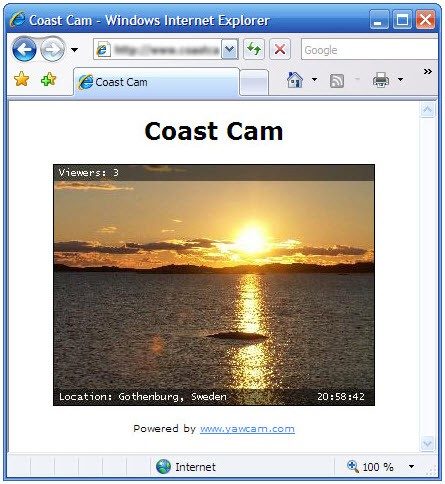Open Favorites Center via the yellow star
The image size is (445, 484).
[22, 79]
